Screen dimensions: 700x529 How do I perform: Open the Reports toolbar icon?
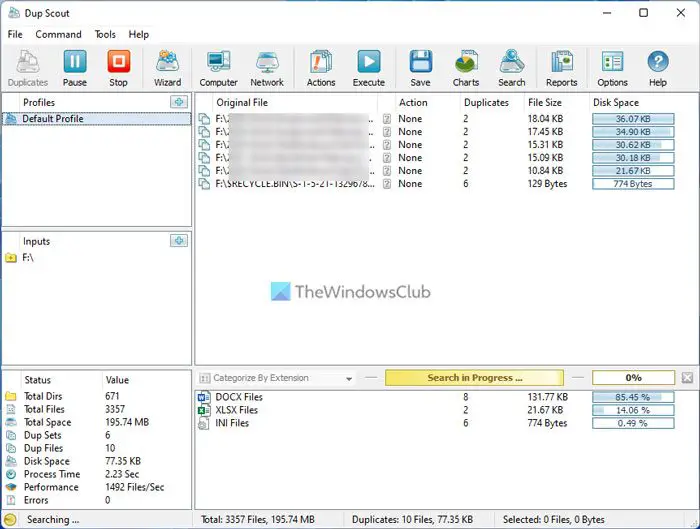562,68
